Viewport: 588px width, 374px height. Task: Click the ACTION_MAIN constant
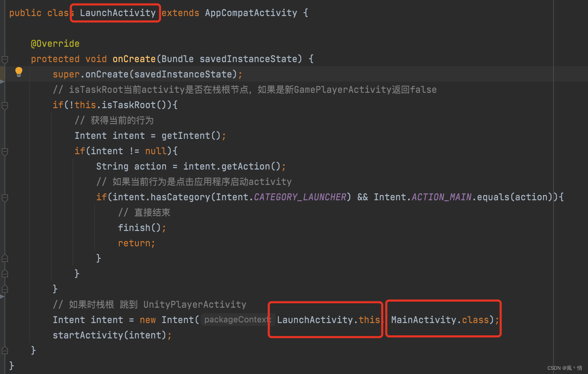point(442,197)
